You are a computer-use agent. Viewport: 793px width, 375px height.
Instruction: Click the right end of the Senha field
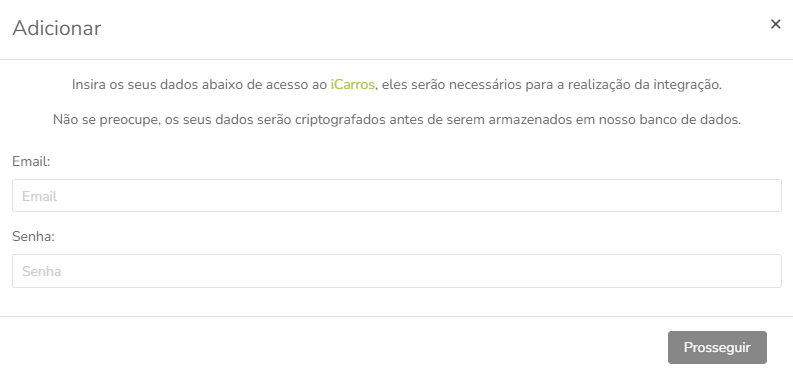759,271
